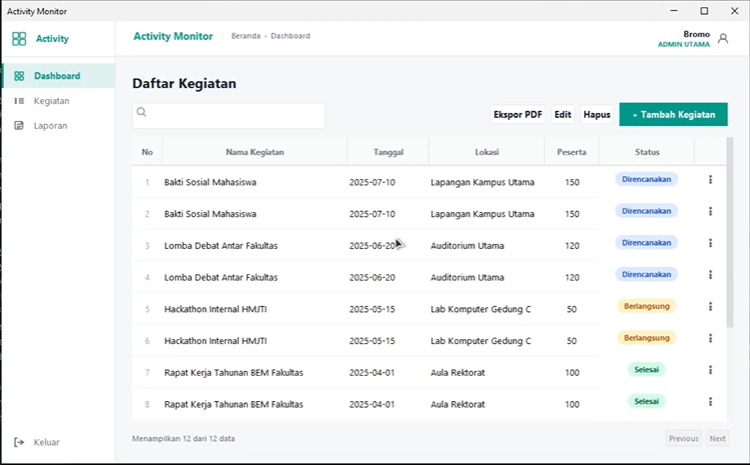Click the Peserta column header
750x465 pixels.
click(x=572, y=152)
